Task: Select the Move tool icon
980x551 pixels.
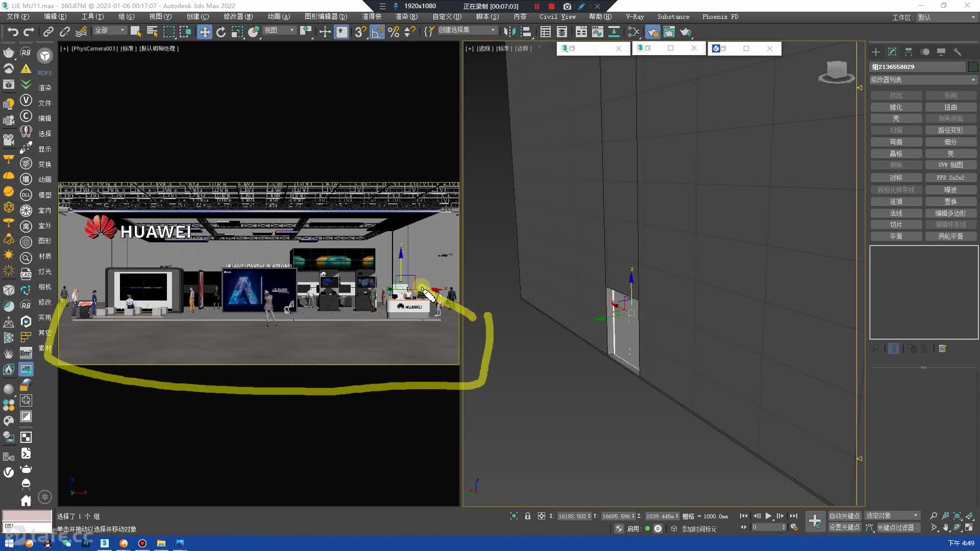Action: 205,32
